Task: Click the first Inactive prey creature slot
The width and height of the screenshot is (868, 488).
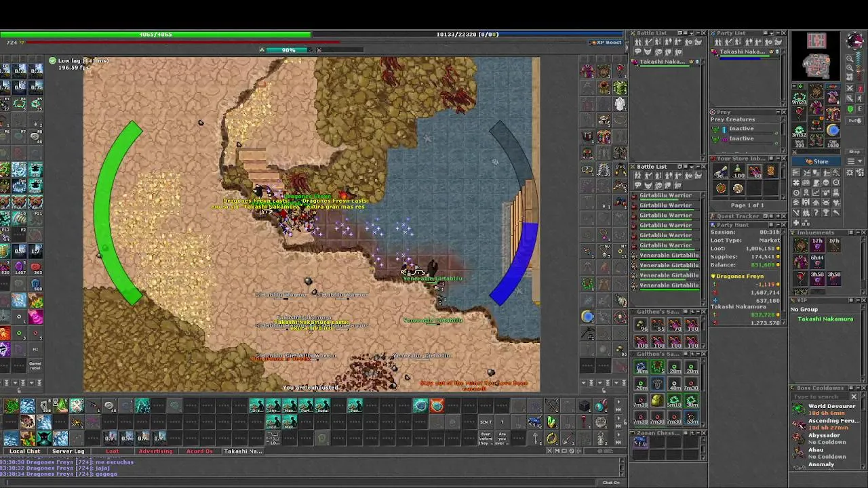Action: point(744,129)
